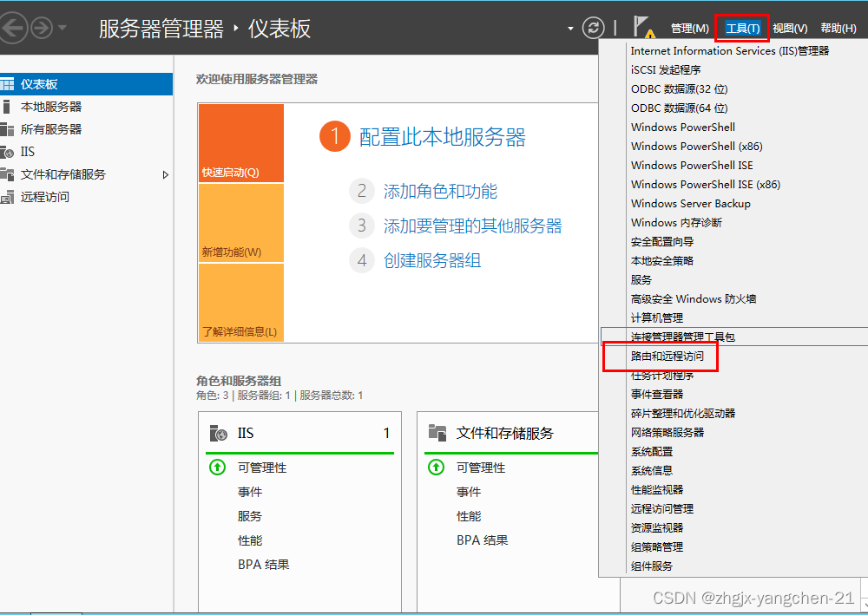Choose Internet Information Services (IIS)管理器 menu entry
Viewport: 868px width, 615px height.
click(730, 51)
